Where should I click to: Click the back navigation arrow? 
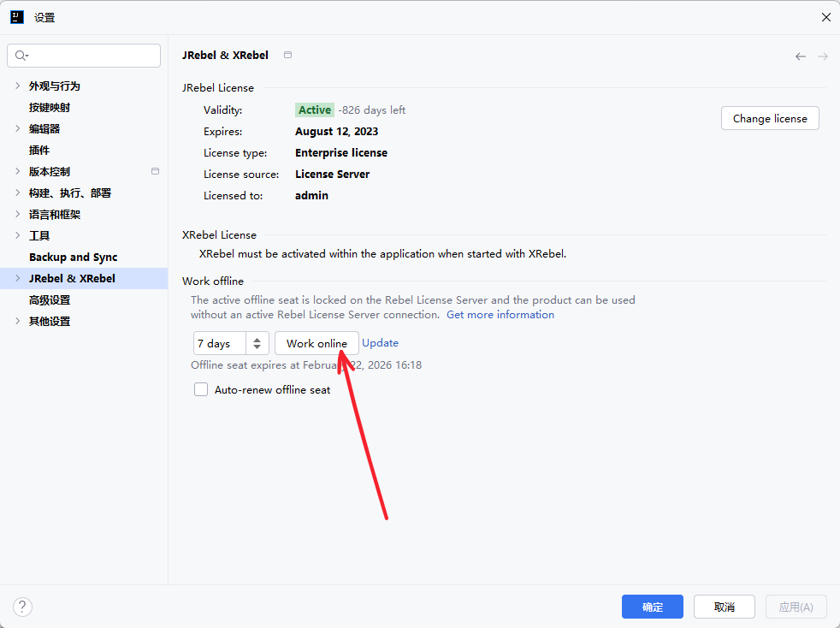(801, 56)
